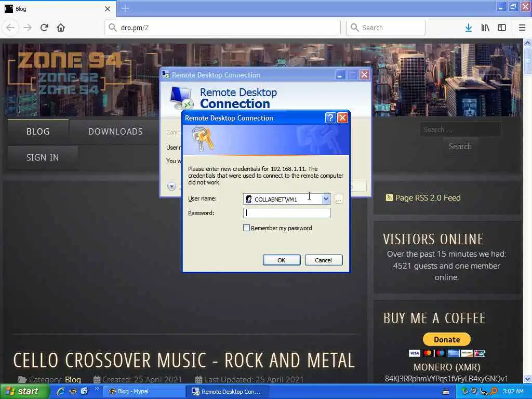This screenshot has width=532, height=399.
Task: Click the keyboard icon on taskbar
Action: click(x=446, y=392)
